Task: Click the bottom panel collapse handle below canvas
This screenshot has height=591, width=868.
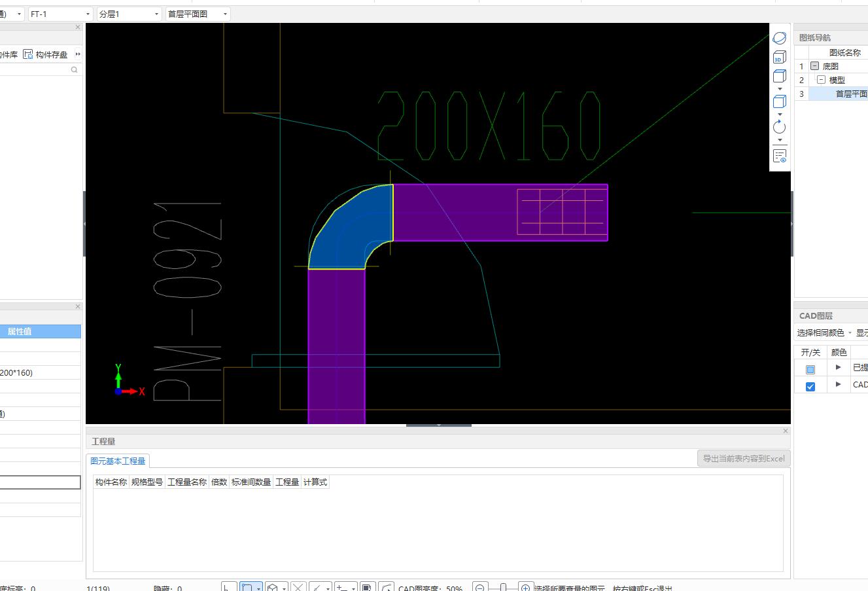Action: 438,425
